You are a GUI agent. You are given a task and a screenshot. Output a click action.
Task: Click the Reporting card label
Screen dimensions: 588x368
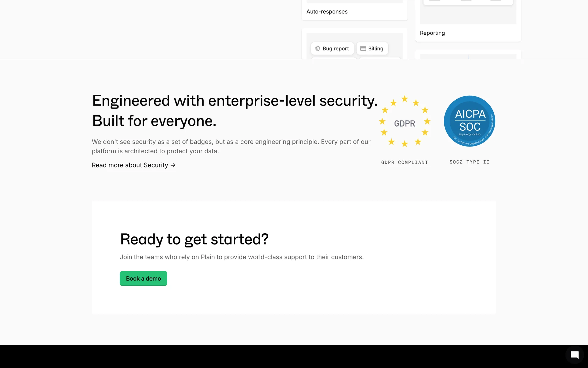pyautogui.click(x=432, y=33)
